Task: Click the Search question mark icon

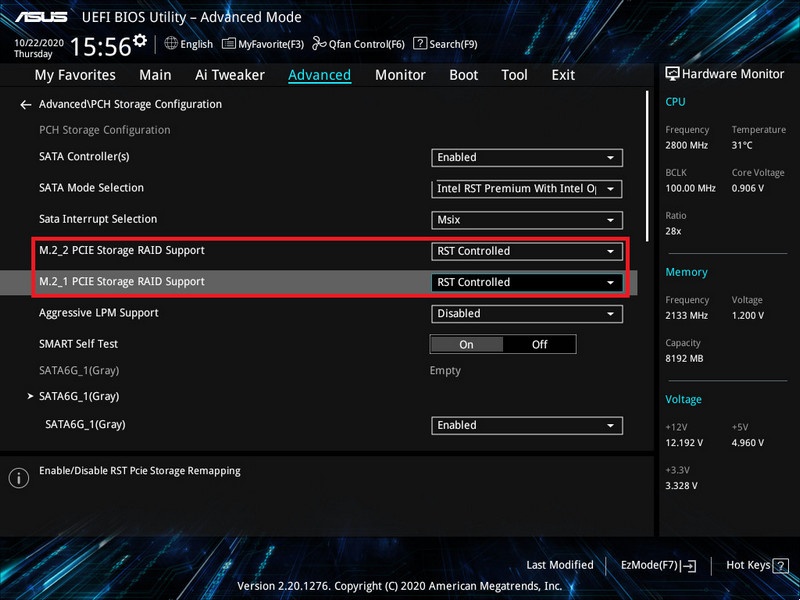Action: pyautogui.click(x=419, y=43)
